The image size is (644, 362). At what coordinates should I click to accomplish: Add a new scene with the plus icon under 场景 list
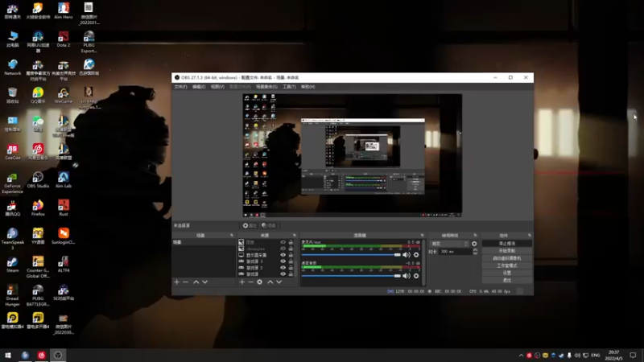[x=176, y=282]
